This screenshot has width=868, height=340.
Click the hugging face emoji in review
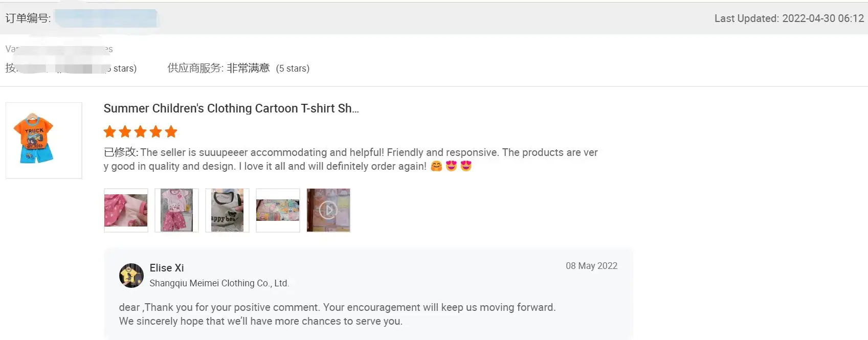[x=436, y=166]
